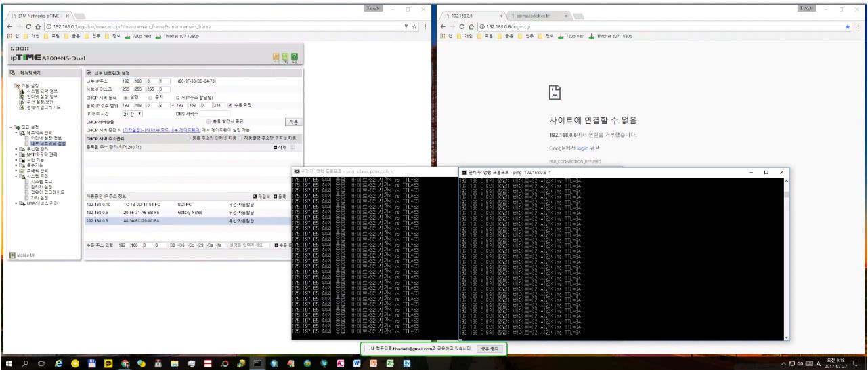The height and width of the screenshot is (370, 868).
Task: Switch to the '192.168.0.6' tab in the right browser
Action: point(473,14)
